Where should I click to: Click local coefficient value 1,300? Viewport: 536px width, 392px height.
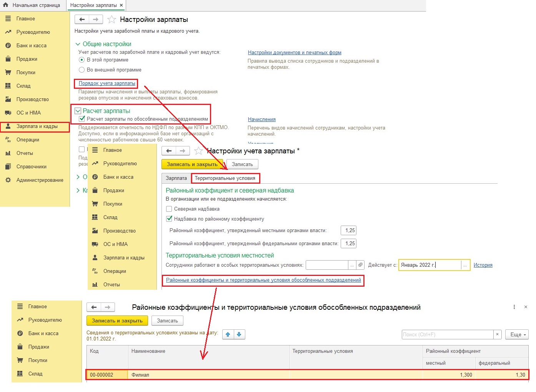pos(449,375)
